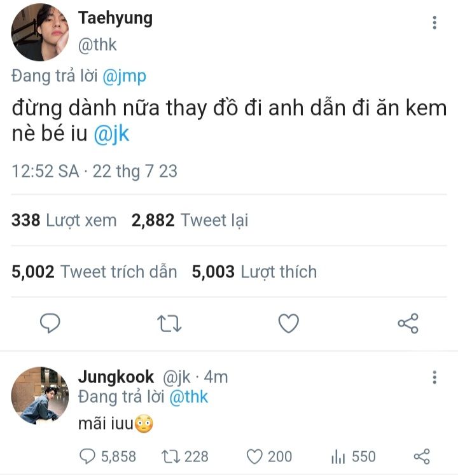The width and height of the screenshot is (458, 476).
Task: Open Taehyung's profile picture
Action: 40,32
